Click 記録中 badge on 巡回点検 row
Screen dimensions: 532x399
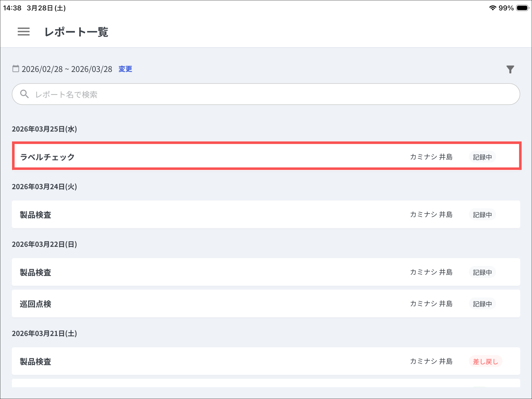[x=482, y=304]
